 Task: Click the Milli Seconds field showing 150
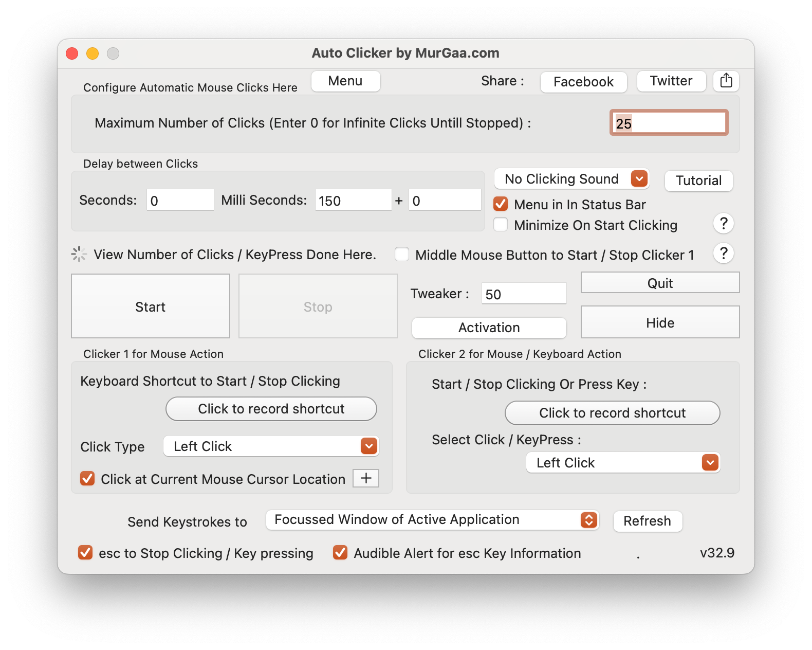(354, 200)
